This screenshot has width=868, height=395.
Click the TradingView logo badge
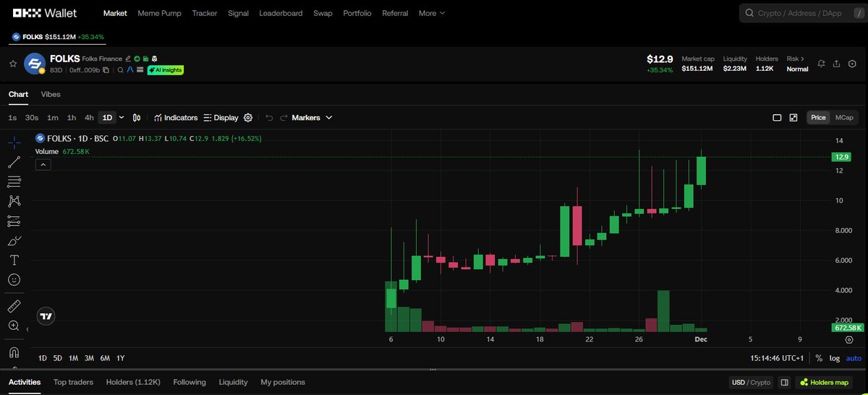tap(46, 316)
